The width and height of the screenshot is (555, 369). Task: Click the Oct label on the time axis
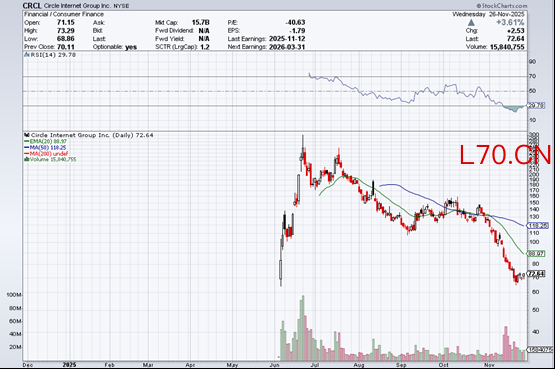[x=444, y=365]
